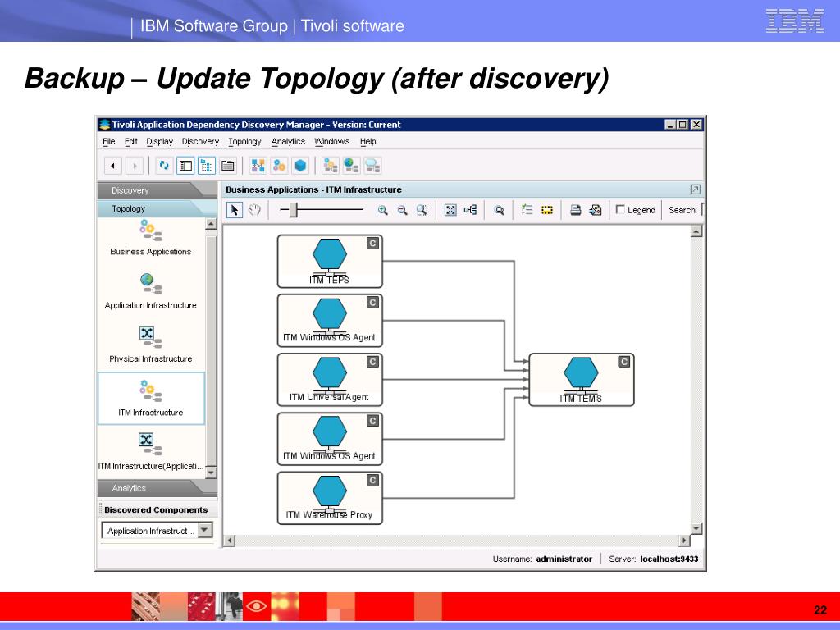Click the yellow dashed selection icon

coord(547,210)
